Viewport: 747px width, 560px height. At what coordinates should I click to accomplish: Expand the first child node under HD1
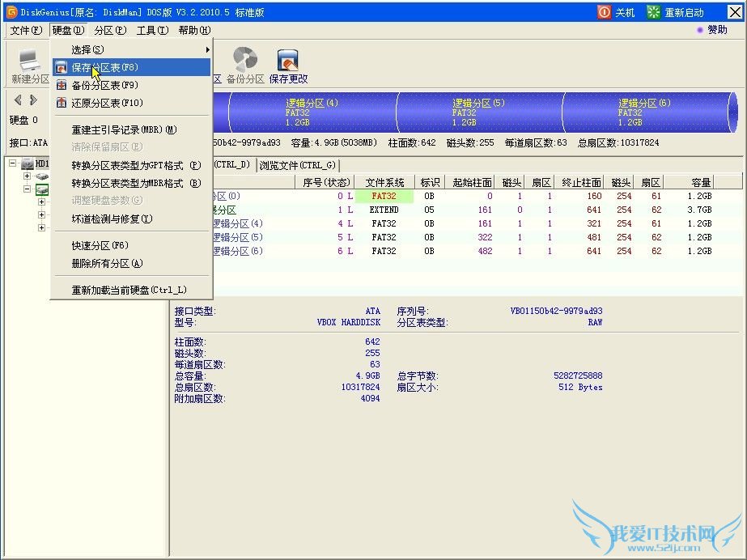point(28,176)
